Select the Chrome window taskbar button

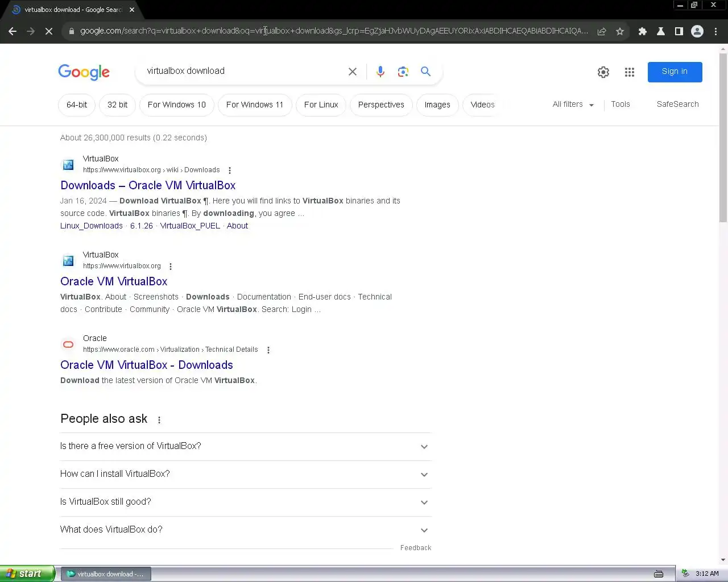(106, 574)
